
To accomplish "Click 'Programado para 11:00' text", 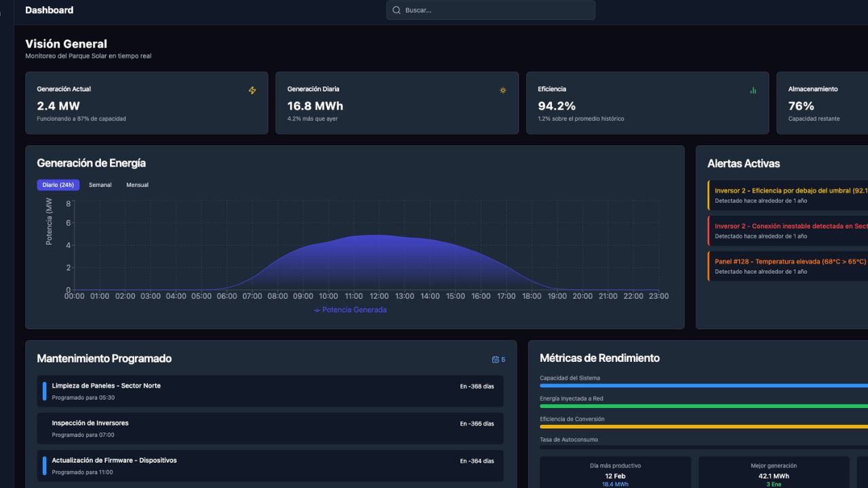I will (x=83, y=472).
